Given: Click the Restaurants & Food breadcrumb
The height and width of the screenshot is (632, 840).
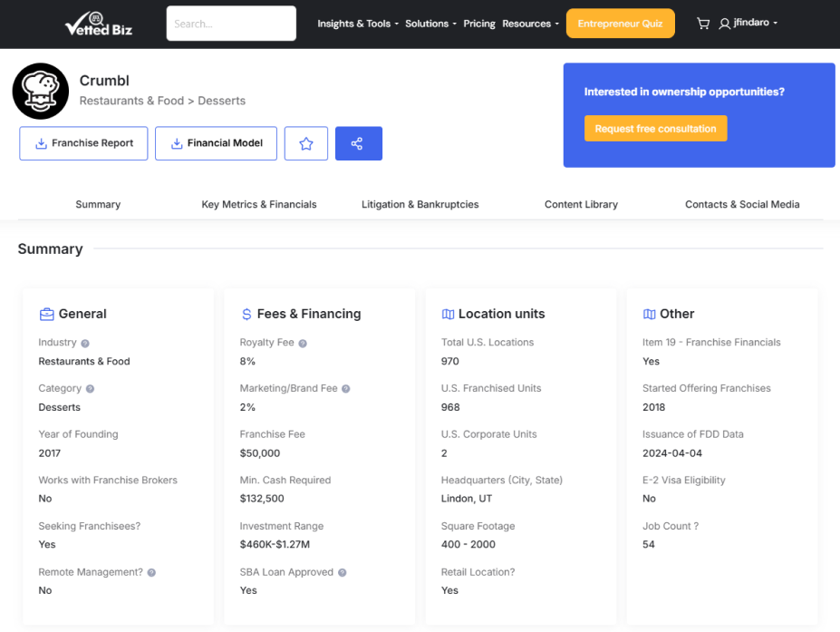Looking at the screenshot, I should pos(131,101).
